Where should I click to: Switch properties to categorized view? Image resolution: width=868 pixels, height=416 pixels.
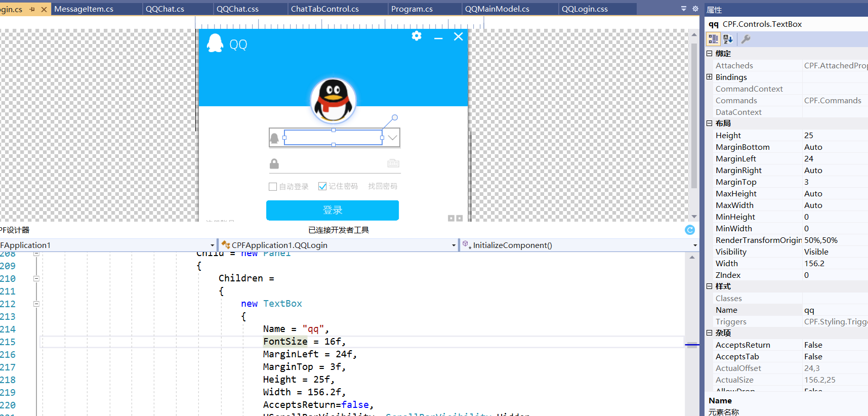pos(713,39)
